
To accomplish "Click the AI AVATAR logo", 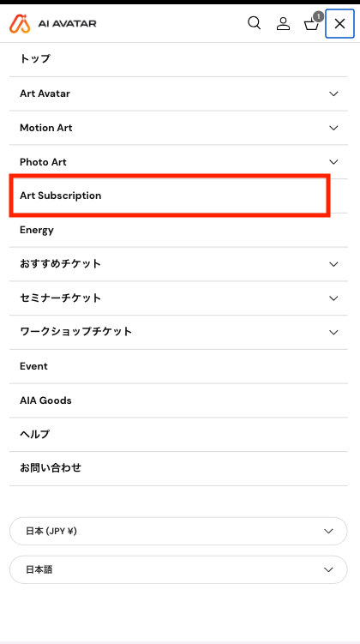I will pyautogui.click(x=53, y=23).
